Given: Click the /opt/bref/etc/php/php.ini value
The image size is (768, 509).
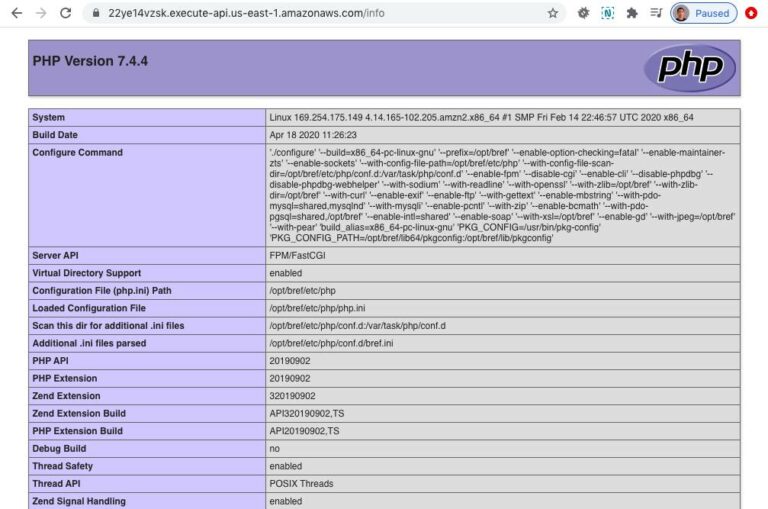Looking at the screenshot, I should coord(317,308).
